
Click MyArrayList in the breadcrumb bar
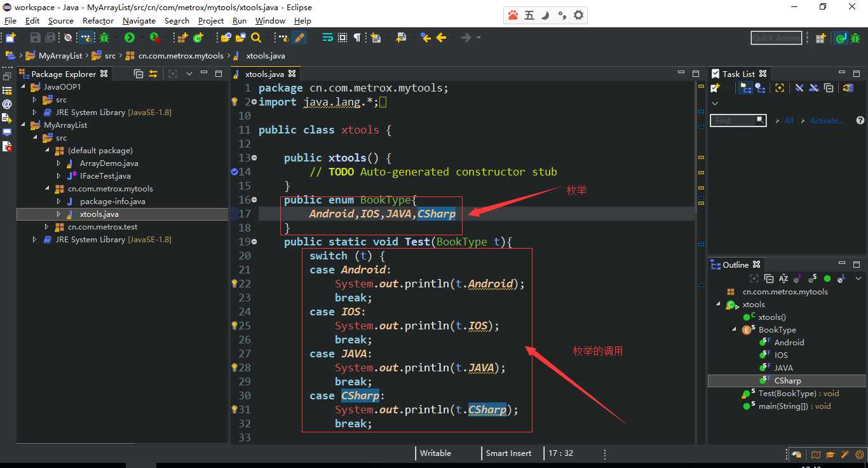click(x=60, y=56)
